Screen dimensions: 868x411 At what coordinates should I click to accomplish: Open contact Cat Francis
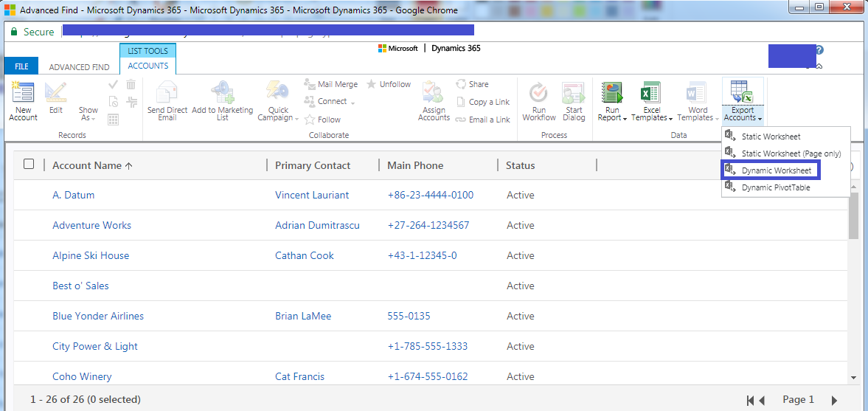click(299, 376)
